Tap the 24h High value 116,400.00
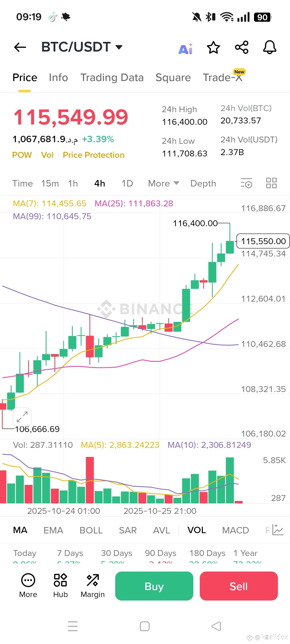Image resolution: width=290 pixels, height=644 pixels. 185,122
